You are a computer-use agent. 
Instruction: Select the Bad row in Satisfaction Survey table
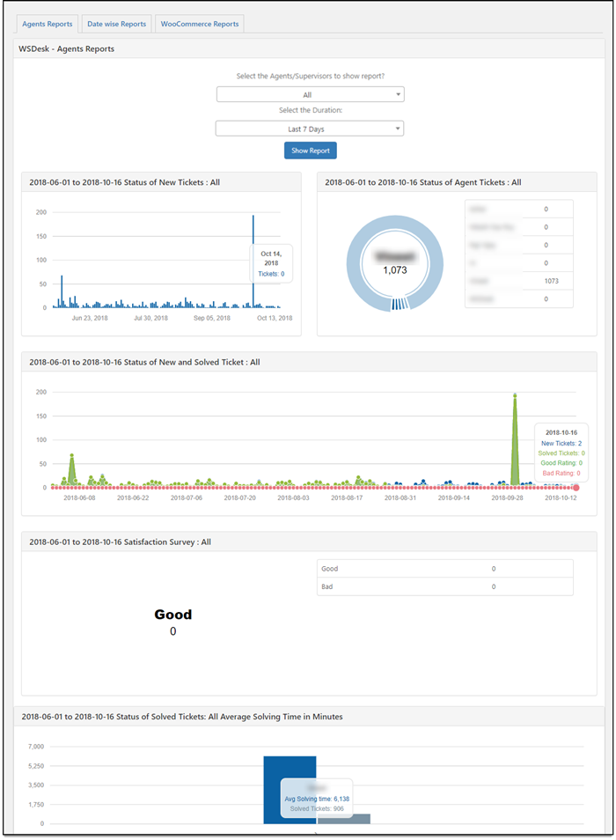coord(444,586)
